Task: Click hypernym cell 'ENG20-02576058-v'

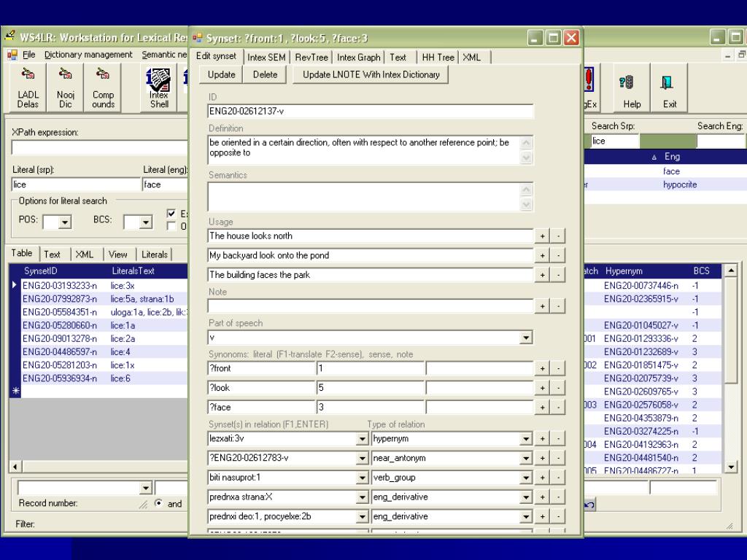Action: [x=641, y=405]
